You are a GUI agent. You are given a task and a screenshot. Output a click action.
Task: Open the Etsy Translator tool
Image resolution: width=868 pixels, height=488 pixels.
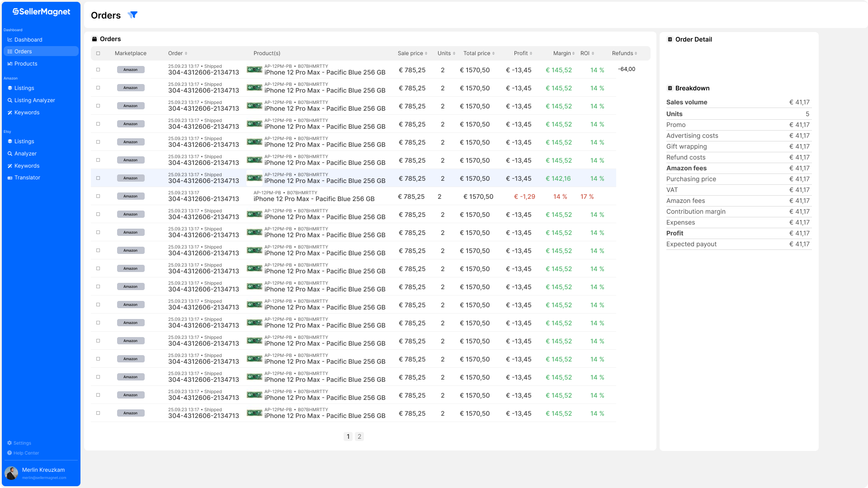27,178
